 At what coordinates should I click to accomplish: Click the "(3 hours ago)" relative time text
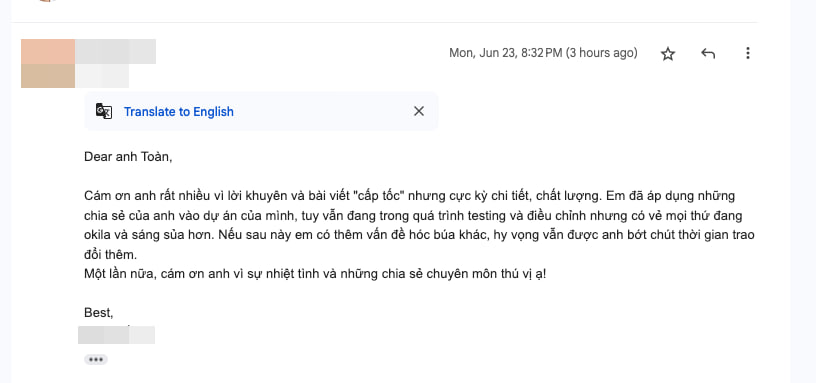[x=601, y=53]
